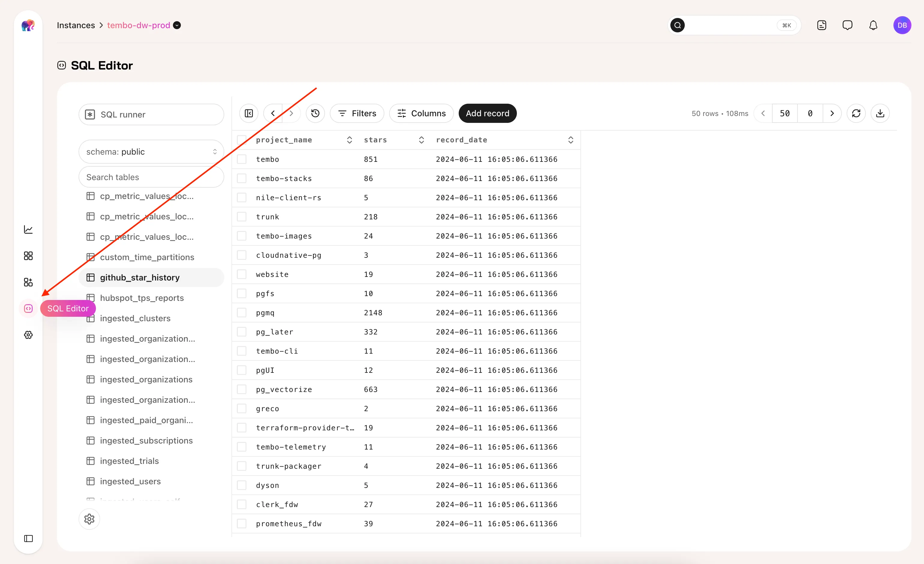
Task: Click the ingested_paid_organi... table
Action: [x=151, y=420]
